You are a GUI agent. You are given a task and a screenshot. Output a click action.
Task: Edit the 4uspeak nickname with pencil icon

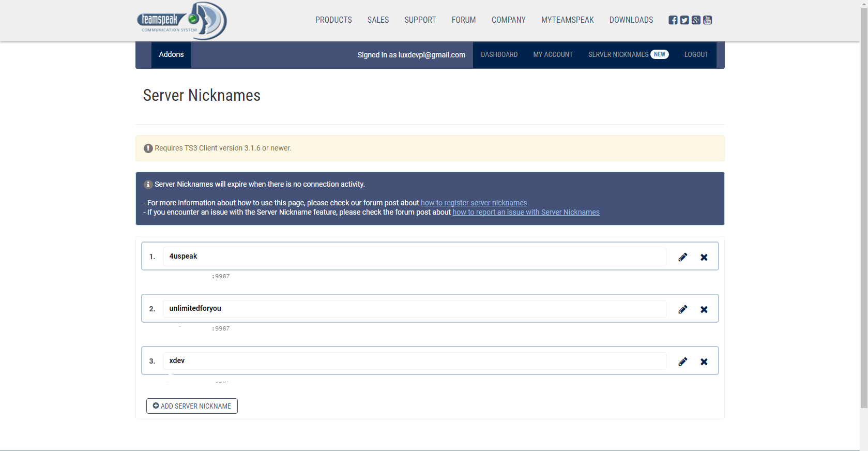pyautogui.click(x=682, y=257)
